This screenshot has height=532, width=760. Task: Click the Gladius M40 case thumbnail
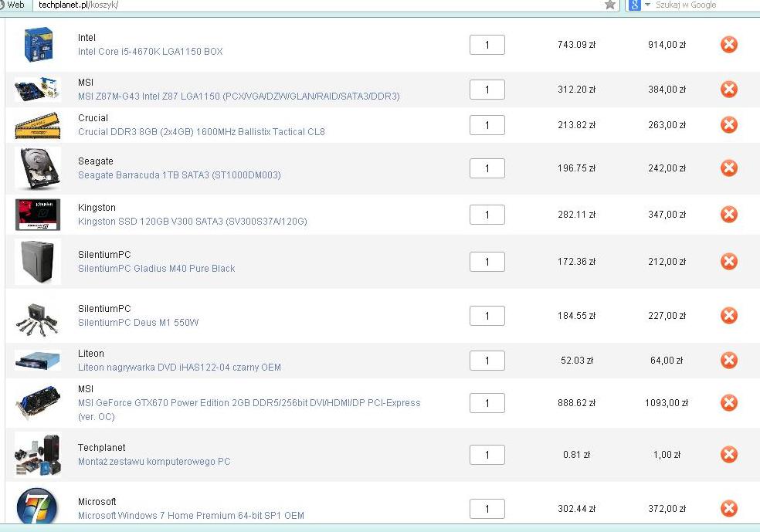click(38, 262)
